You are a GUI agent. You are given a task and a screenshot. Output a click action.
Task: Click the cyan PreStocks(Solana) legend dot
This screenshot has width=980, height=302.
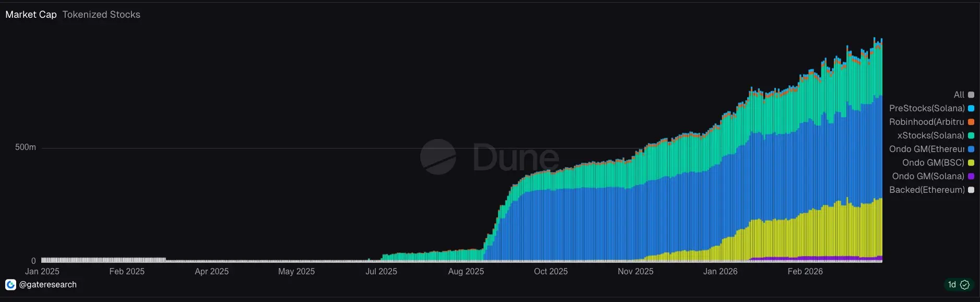971,109
